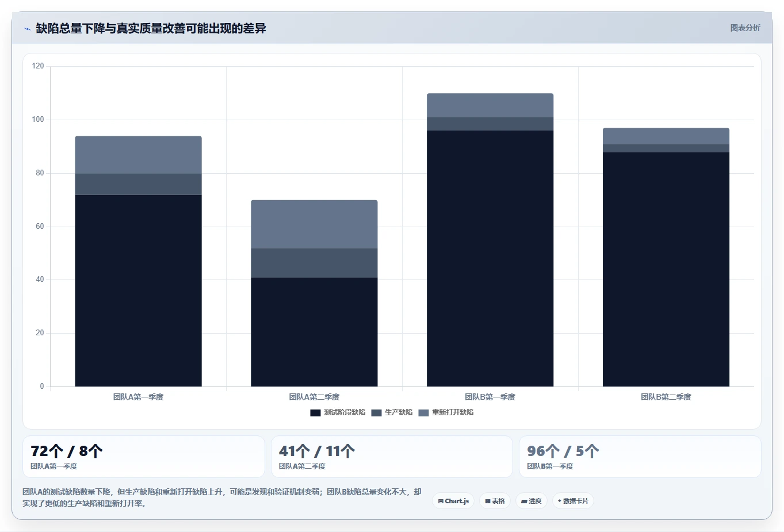
Task: Toggle the 重新打开缺陷 legend item
Action: coord(446,412)
